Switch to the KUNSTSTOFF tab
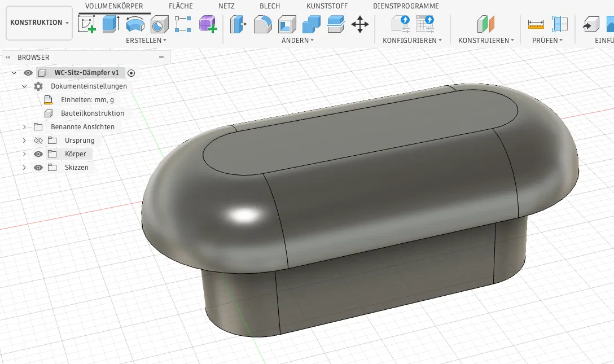The height and width of the screenshot is (364, 614). [327, 6]
